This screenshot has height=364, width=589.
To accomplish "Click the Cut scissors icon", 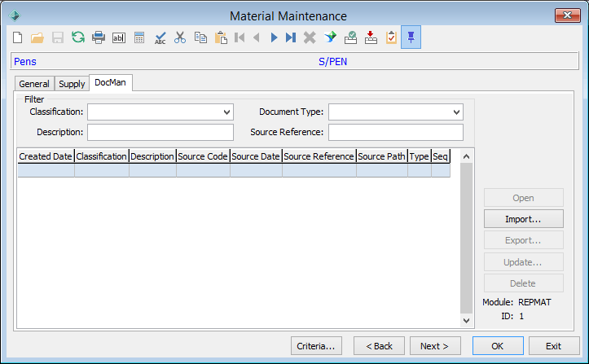I will pos(180,37).
